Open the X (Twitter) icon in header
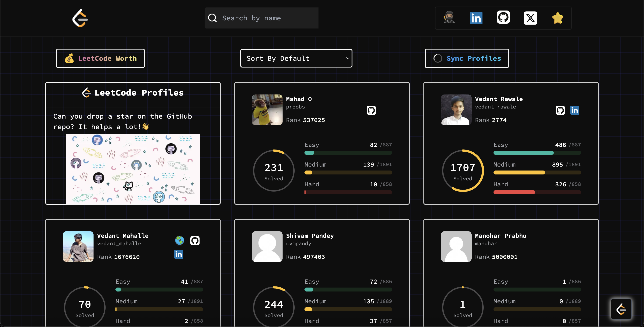Image resolution: width=644 pixels, height=327 pixels. [530, 18]
